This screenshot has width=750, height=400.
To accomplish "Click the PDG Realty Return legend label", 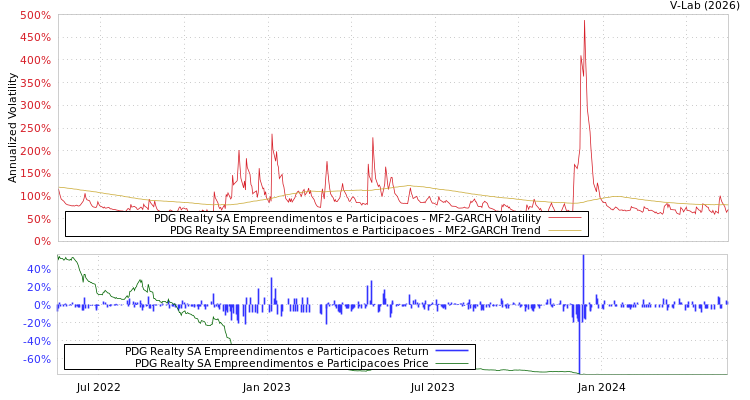I will (276, 351).
